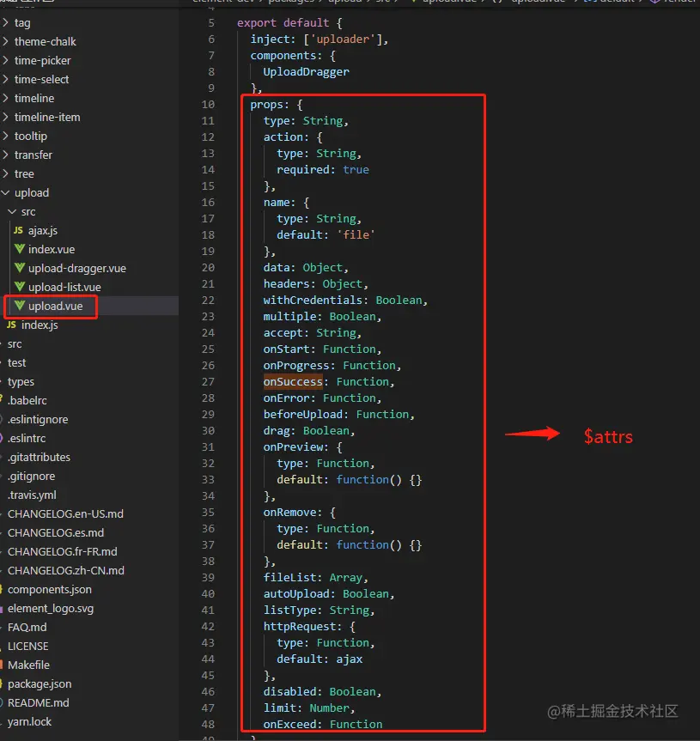Open the .gitignore file
700x741 pixels.
point(31,477)
